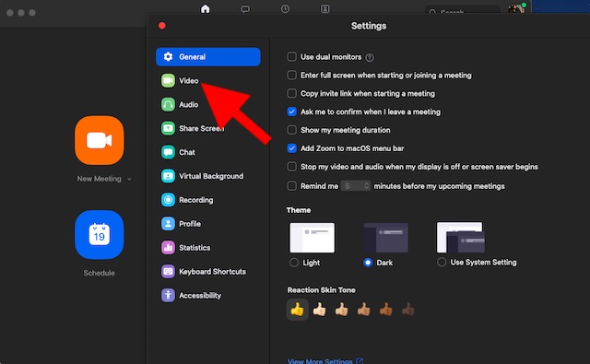Uncheck Add Zoom to macOS menu bar
The image size is (590, 364).
tap(291, 148)
